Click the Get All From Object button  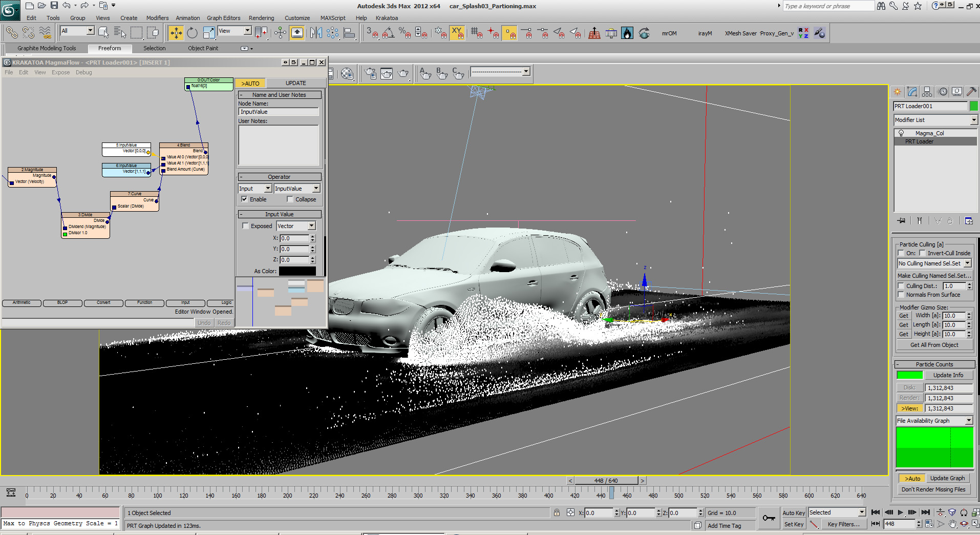click(934, 345)
